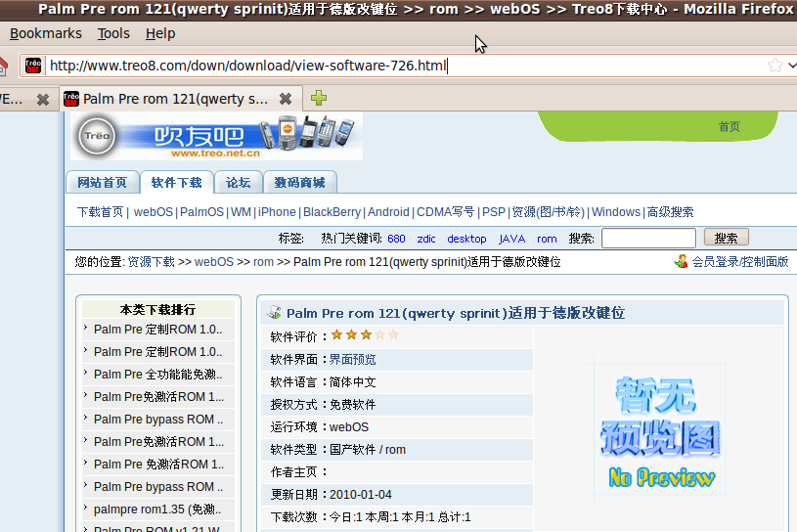Focus the site search input box
This screenshot has width=797, height=532.
[x=648, y=238]
